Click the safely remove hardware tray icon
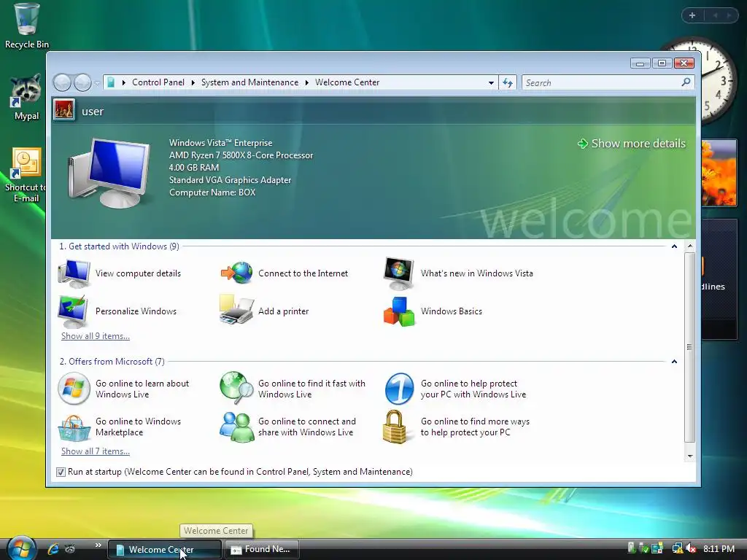747x560 pixels. [643, 548]
